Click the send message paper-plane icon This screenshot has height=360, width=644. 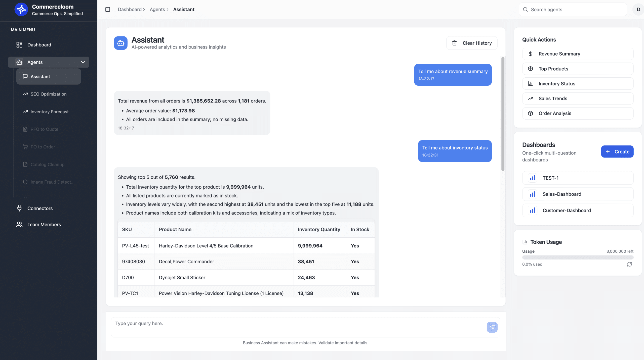click(x=492, y=327)
